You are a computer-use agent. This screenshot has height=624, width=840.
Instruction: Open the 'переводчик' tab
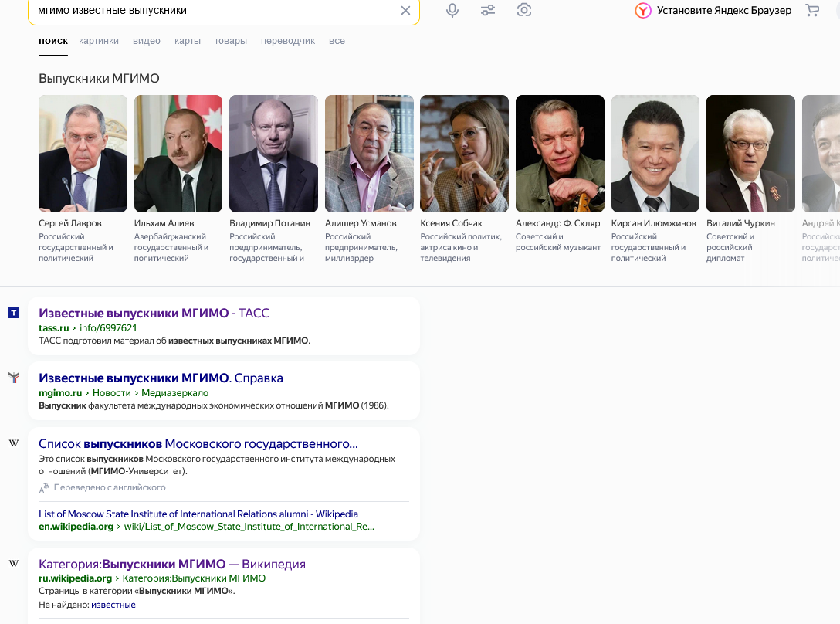[288, 41]
